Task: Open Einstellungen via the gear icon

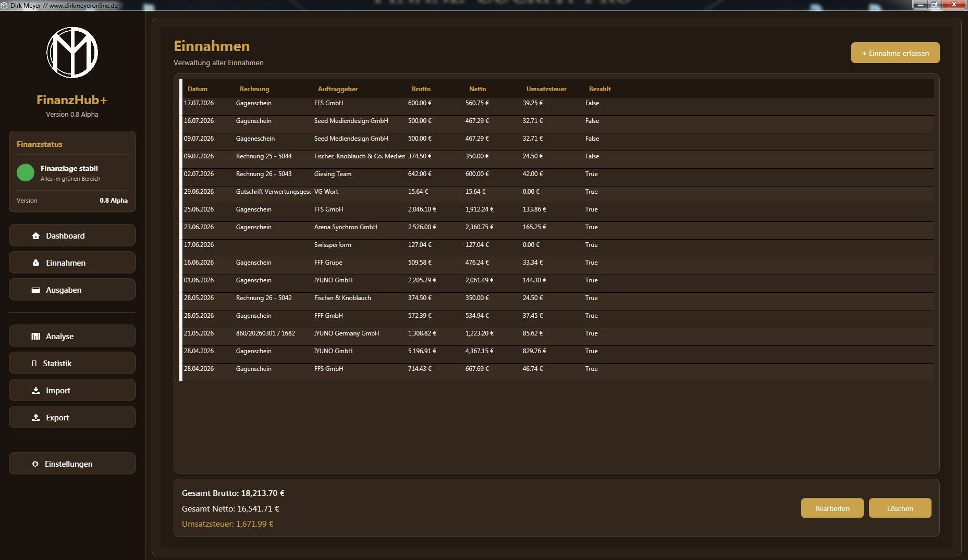Action: coord(35,464)
